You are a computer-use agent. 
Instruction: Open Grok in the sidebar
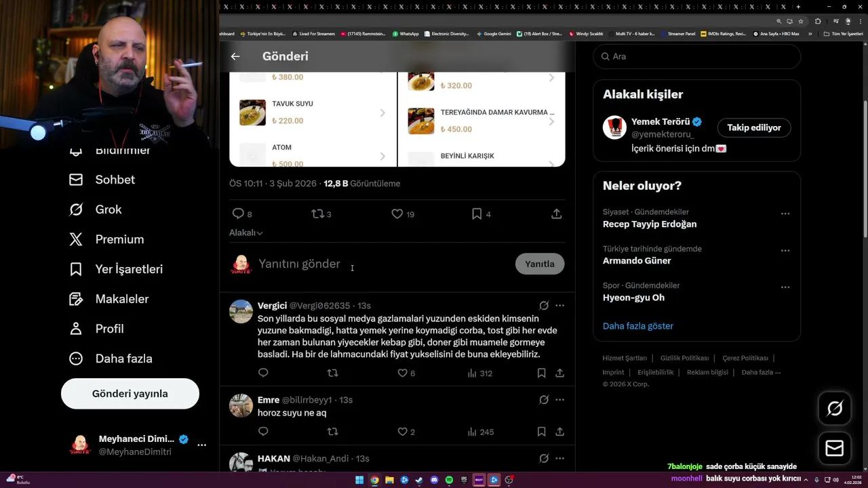[x=95, y=209]
